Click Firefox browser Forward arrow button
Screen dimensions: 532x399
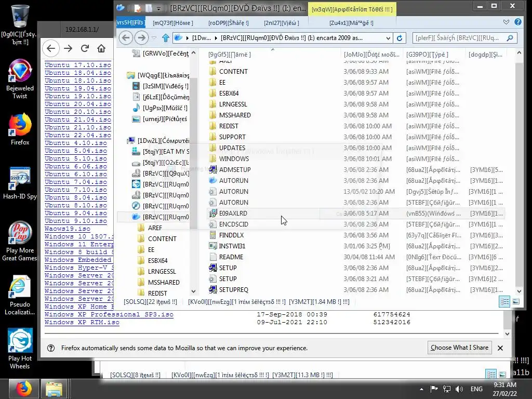(68, 48)
